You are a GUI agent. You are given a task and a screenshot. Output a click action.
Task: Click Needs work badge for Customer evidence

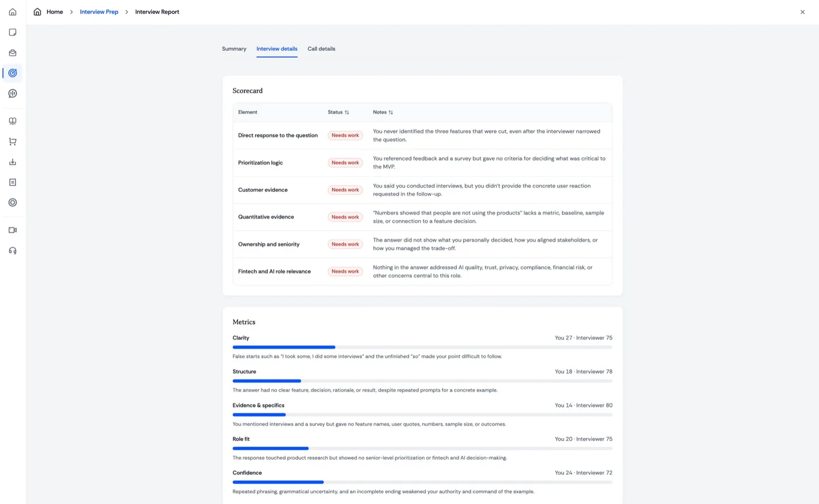[345, 190]
